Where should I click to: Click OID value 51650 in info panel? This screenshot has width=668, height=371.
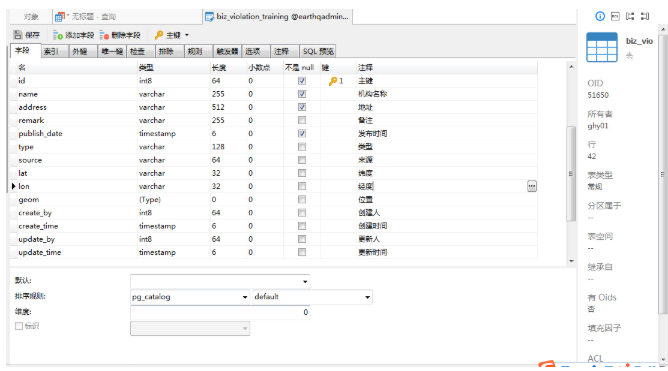598,95
